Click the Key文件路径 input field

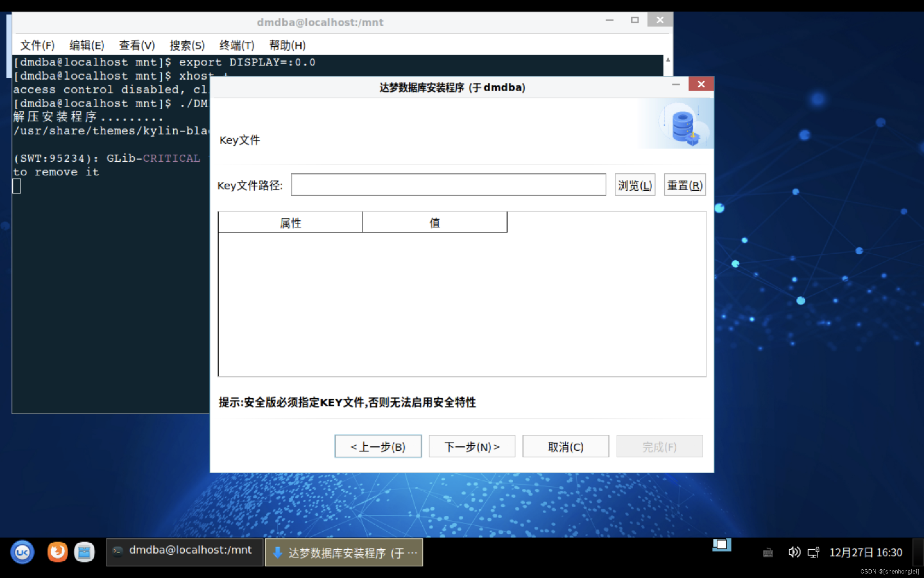[448, 185]
